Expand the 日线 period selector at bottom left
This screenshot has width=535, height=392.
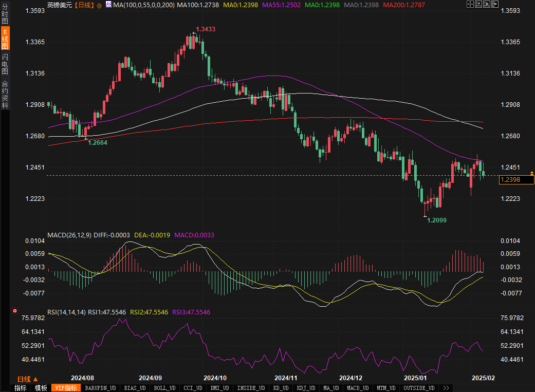(x=28, y=379)
